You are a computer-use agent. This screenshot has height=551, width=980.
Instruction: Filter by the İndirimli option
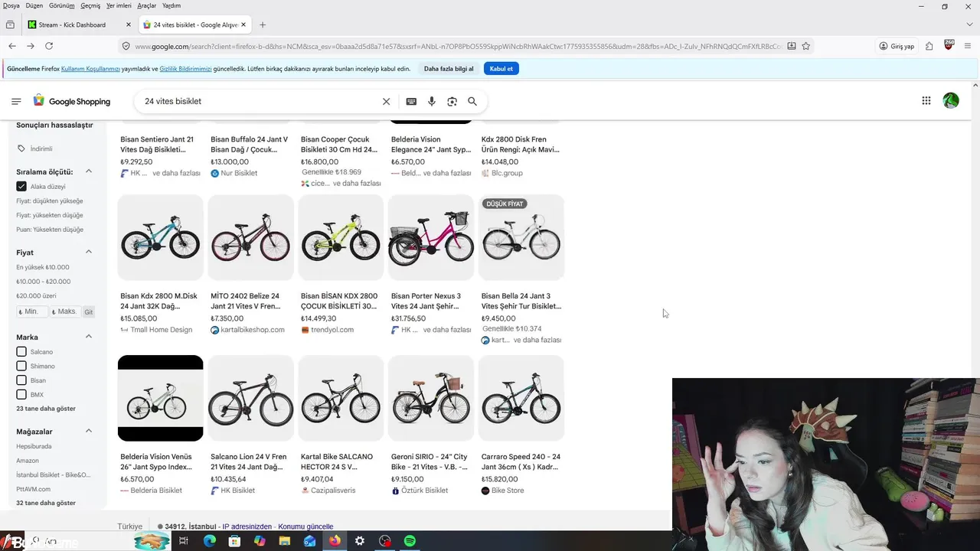click(35, 148)
